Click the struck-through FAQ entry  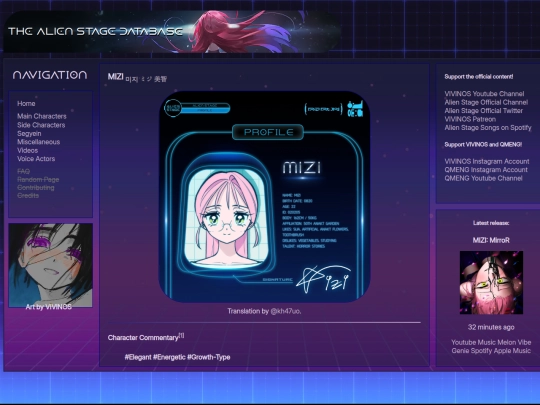tap(23, 171)
